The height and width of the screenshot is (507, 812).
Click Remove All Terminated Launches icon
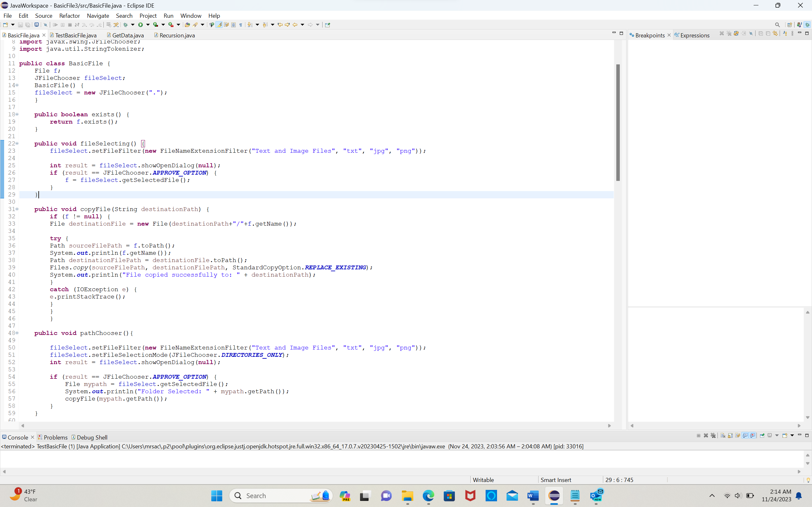click(x=713, y=435)
